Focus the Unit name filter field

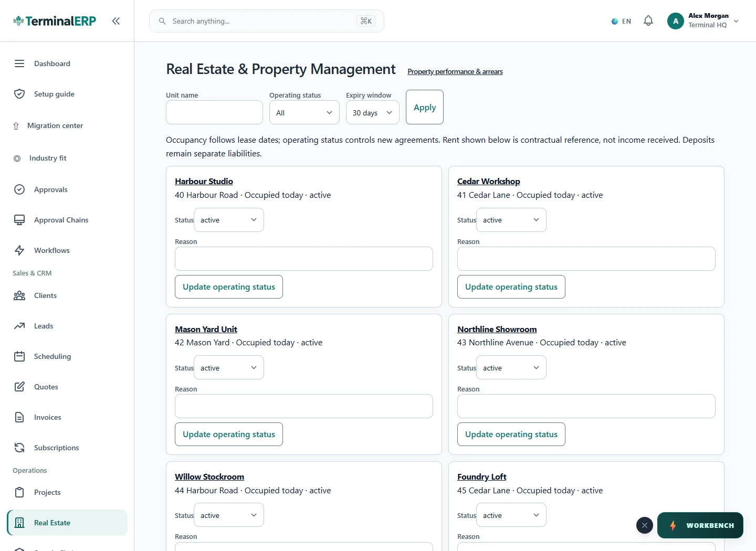click(214, 112)
